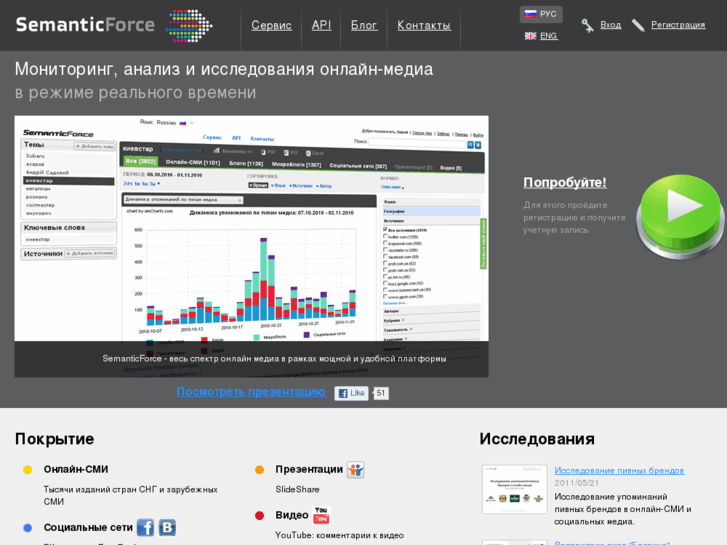This screenshot has height=545, width=727.
Task: Click the date 2011/05/21 text
Action: point(576,483)
